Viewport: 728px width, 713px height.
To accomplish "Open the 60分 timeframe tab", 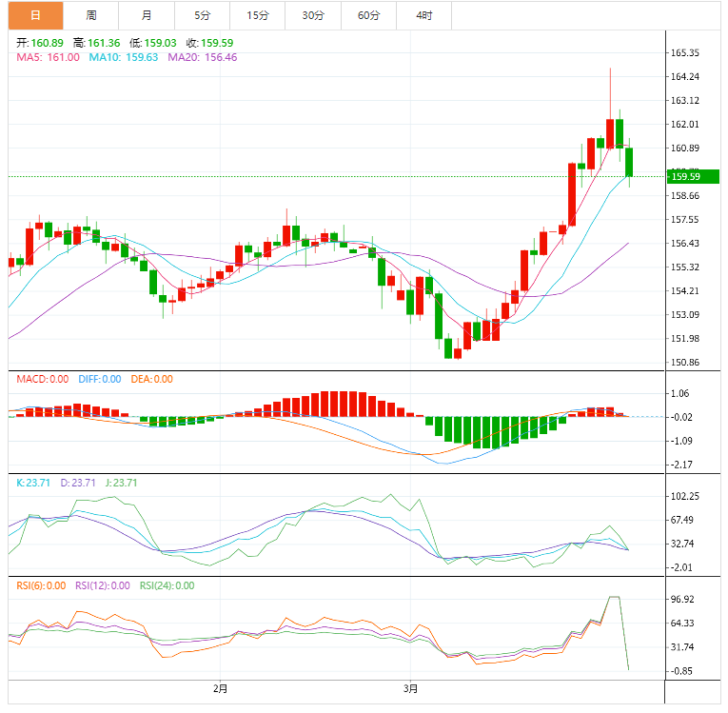I will click(x=368, y=15).
